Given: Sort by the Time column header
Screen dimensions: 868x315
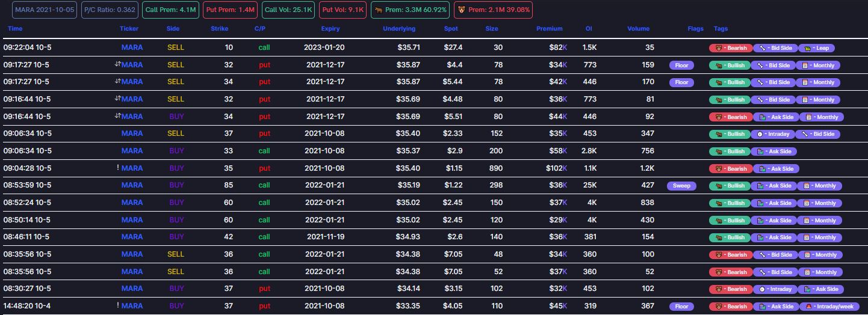Looking at the screenshot, I should [x=16, y=28].
